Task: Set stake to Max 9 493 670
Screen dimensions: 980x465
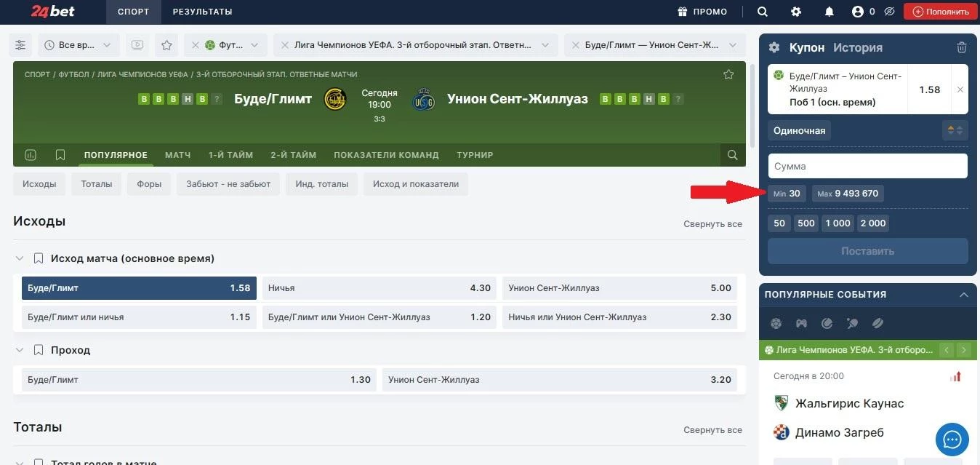Action: point(848,194)
